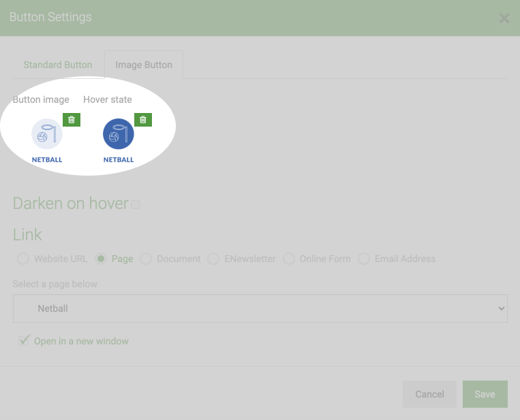This screenshot has width=520, height=420.
Task: Select the Page link radio option
Action: [x=101, y=259]
